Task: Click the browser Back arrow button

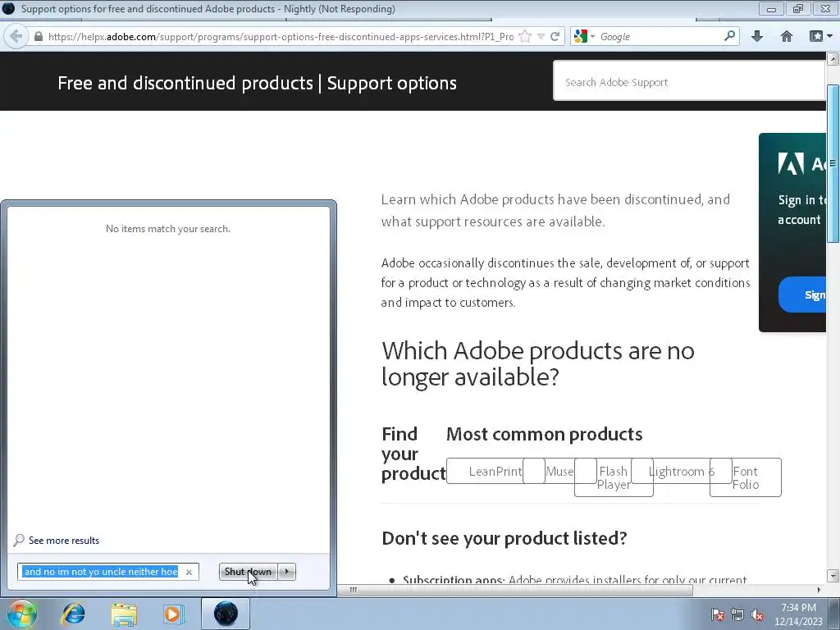Action: tap(16, 36)
